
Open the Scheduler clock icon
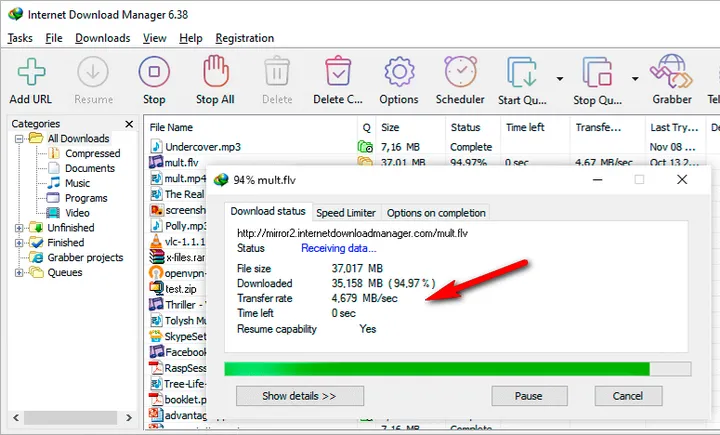460,73
